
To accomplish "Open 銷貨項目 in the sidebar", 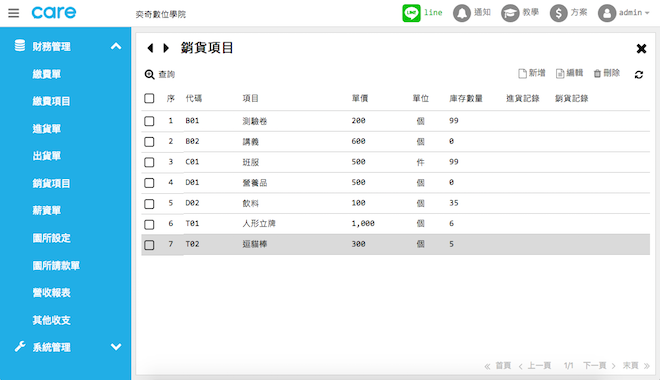I will tap(51, 183).
